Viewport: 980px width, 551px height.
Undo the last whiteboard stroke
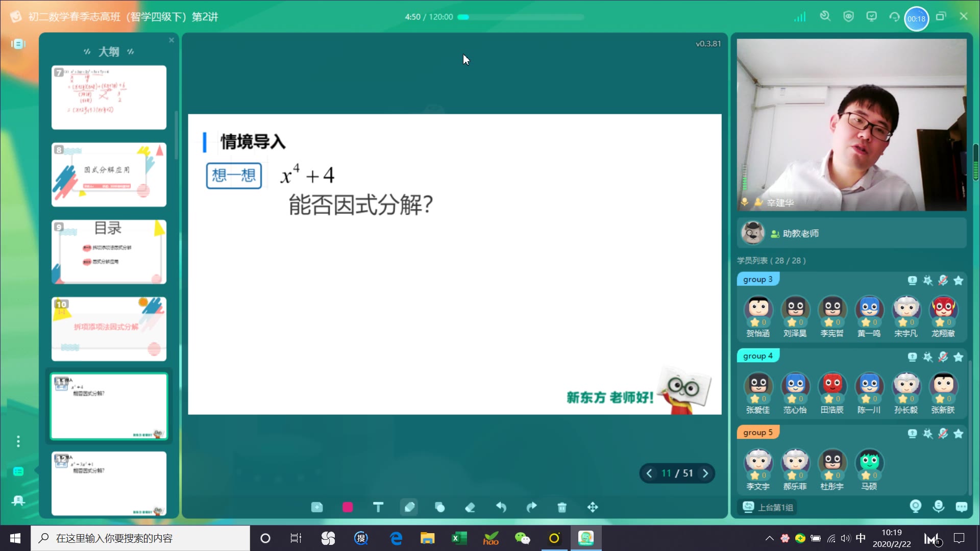[x=501, y=507]
